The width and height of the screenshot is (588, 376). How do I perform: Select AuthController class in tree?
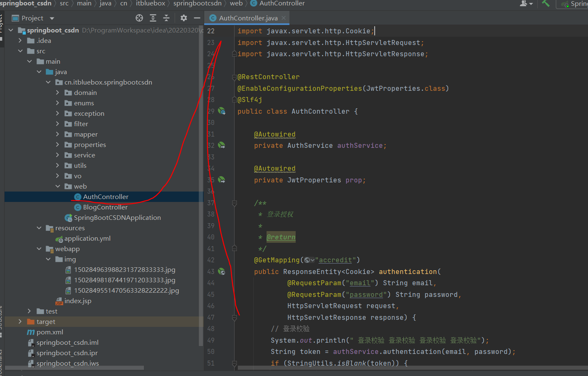coord(106,197)
